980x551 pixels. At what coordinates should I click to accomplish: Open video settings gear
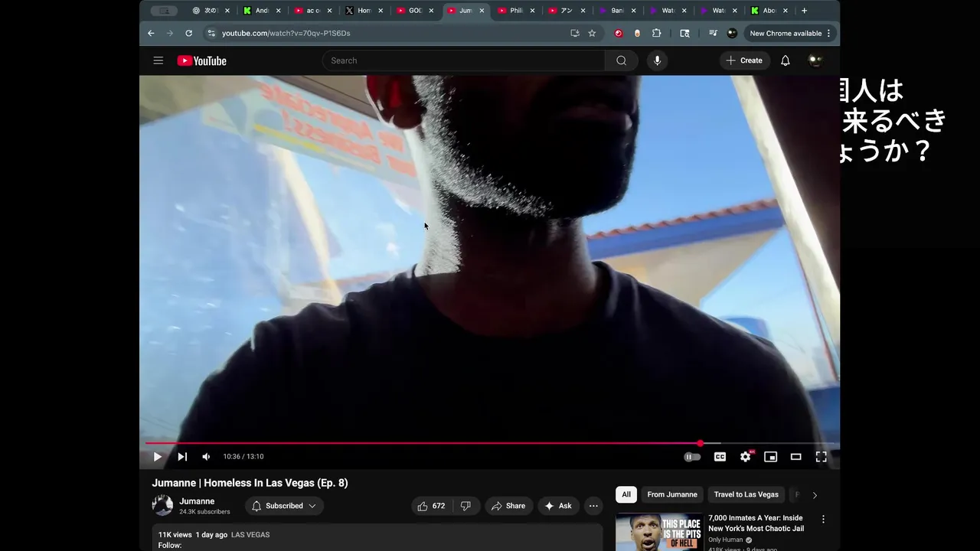click(x=745, y=457)
